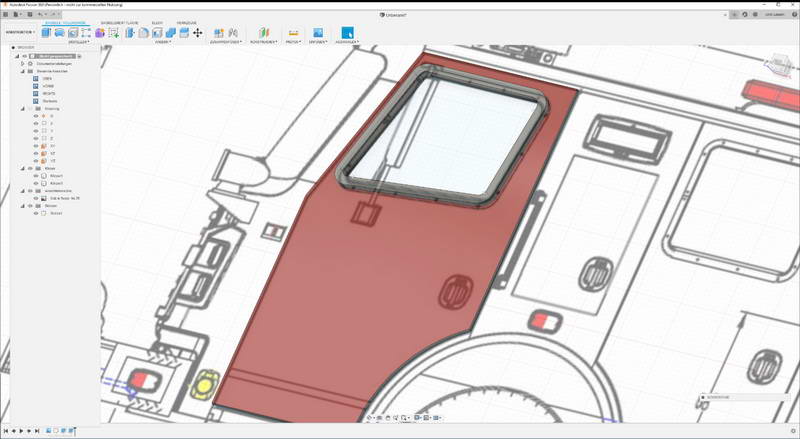Select the OBEN named view
This screenshot has width=800, height=439.
(47, 79)
